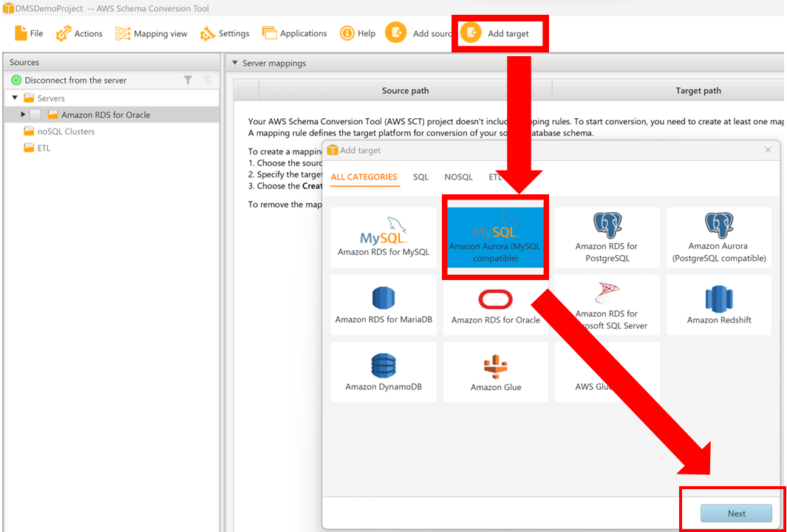Switch to the SQL tab
This screenshot has height=532, width=787.
coord(421,177)
